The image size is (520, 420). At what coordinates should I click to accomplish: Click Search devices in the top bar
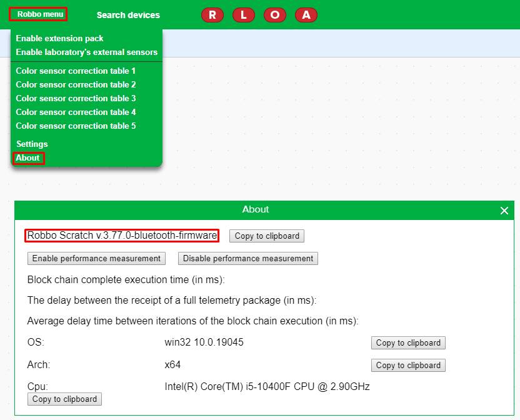pos(128,15)
